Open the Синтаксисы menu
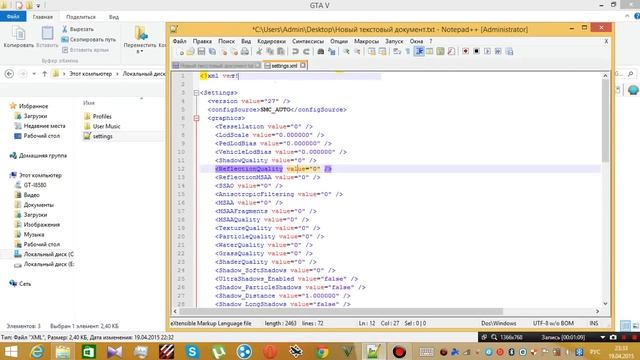 [x=308, y=41]
